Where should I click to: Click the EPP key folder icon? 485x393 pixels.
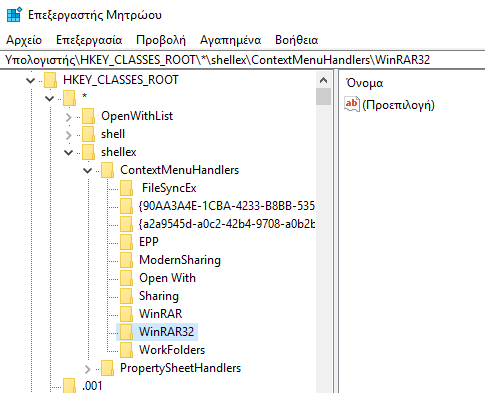coord(127,242)
